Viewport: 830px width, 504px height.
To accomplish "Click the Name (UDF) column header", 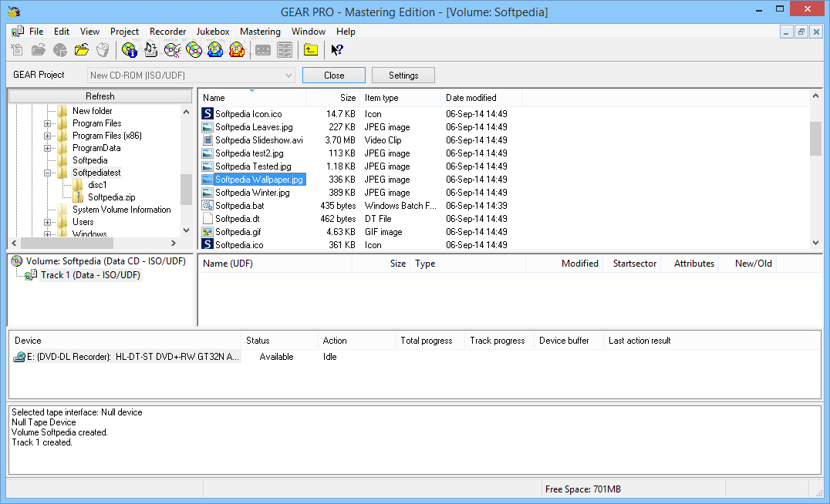I will click(275, 264).
